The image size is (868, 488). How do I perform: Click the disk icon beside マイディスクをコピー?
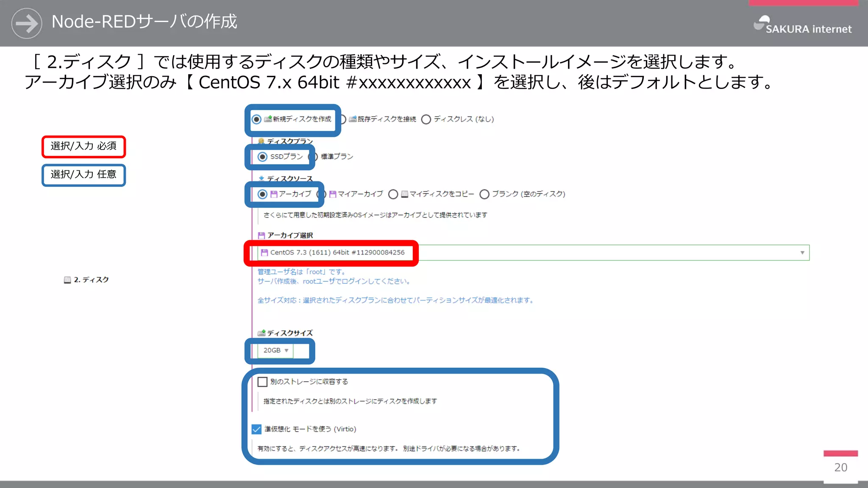[405, 194]
